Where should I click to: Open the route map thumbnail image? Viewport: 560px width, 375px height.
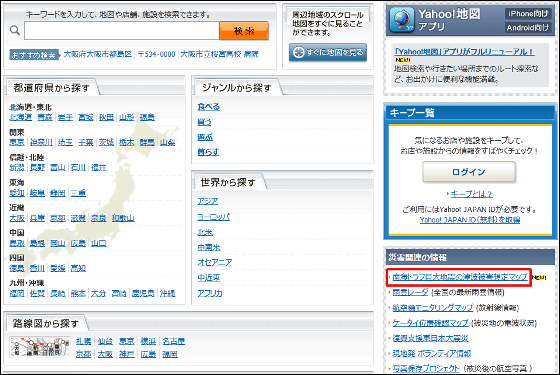(40, 347)
